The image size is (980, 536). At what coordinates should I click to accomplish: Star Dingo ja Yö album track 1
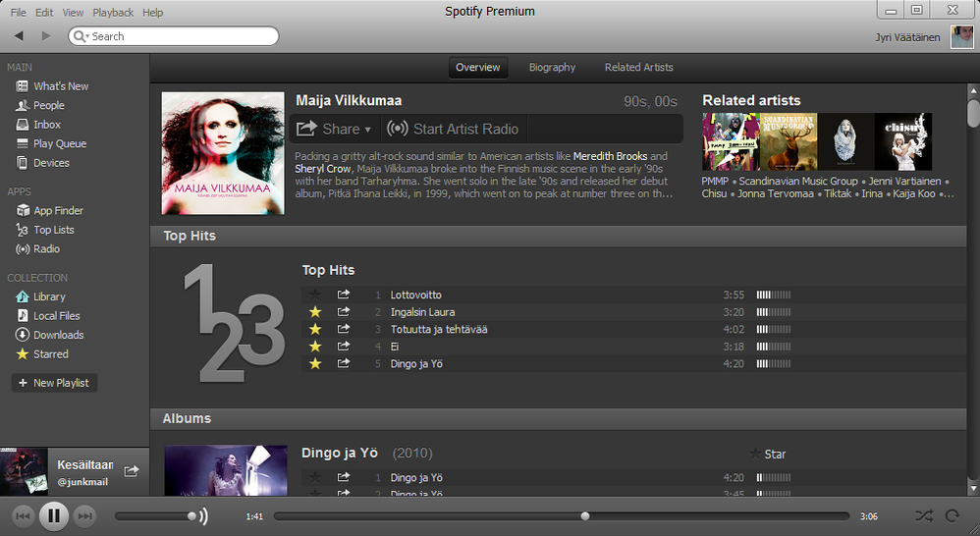coord(315,477)
